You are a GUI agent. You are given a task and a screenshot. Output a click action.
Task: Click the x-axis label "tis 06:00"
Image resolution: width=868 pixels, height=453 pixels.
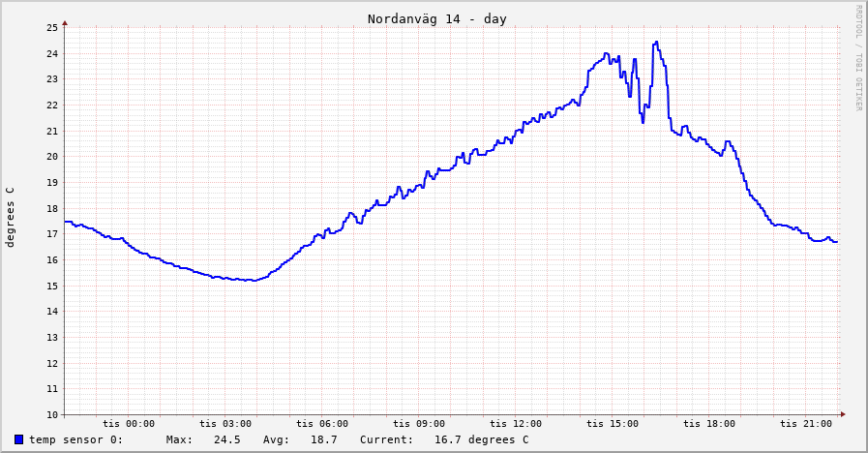(x=322, y=424)
